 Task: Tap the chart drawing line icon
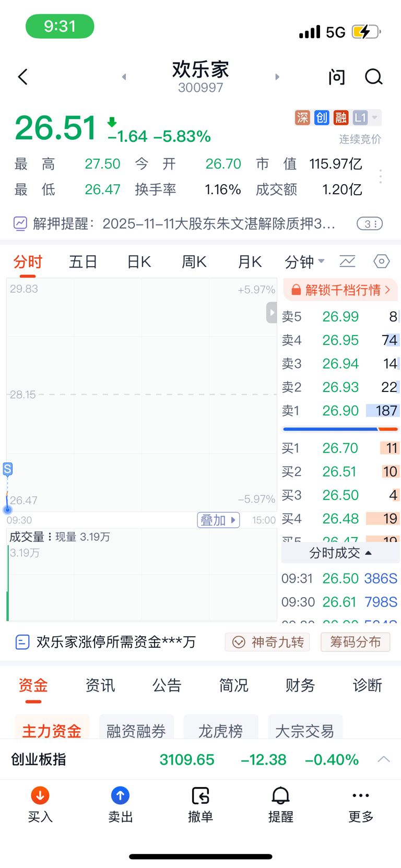tap(347, 261)
